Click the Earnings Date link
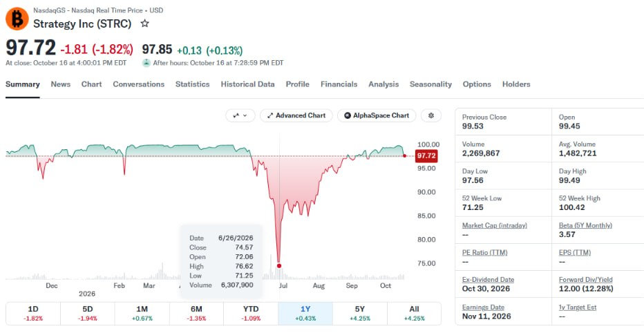Image resolution: width=644 pixels, height=333 pixels. (x=483, y=307)
